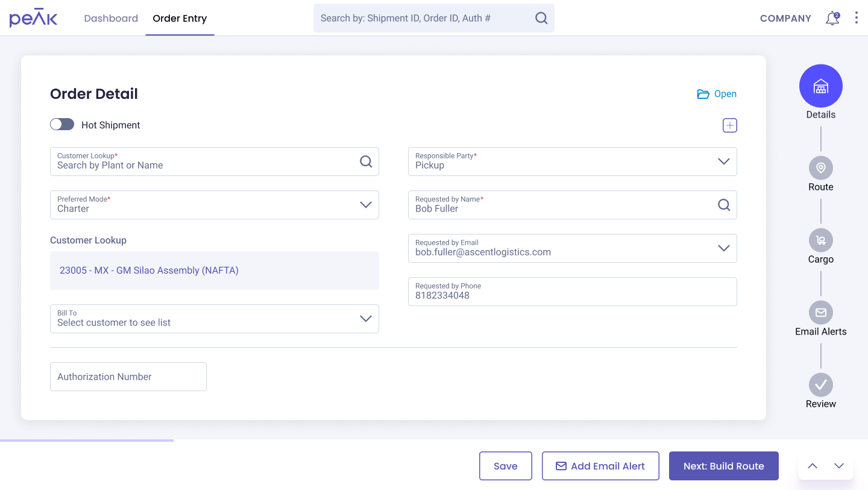Click the Open folder icon
868x490 pixels.
pos(703,94)
